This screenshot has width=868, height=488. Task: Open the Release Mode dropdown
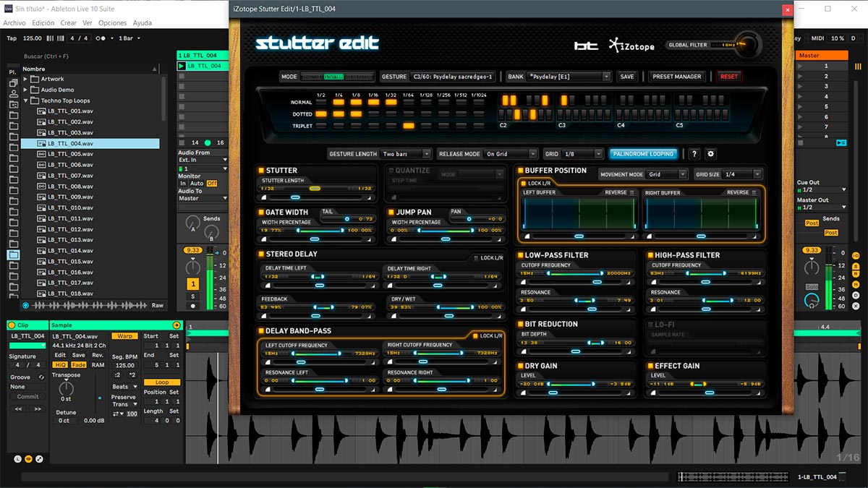pyautogui.click(x=511, y=154)
